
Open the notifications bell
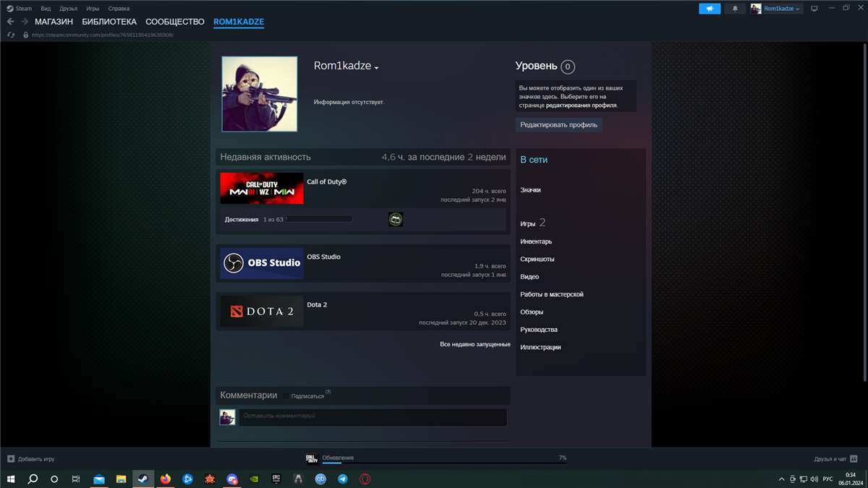[736, 9]
